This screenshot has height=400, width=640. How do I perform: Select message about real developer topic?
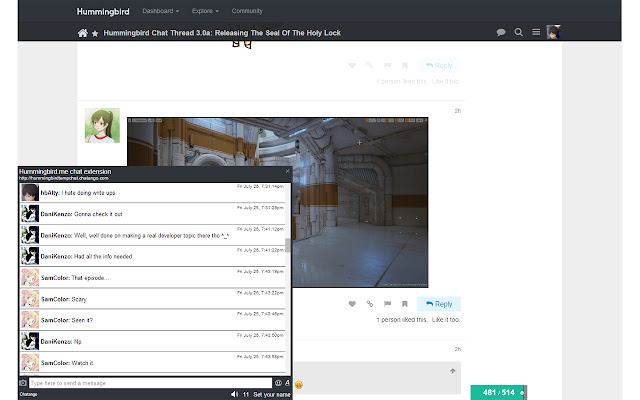[153, 235]
